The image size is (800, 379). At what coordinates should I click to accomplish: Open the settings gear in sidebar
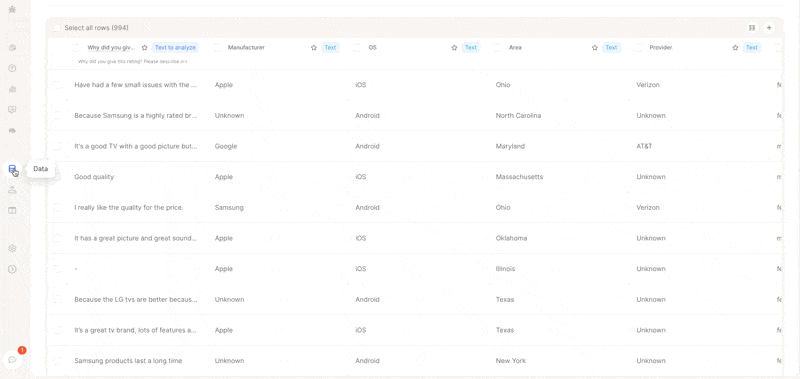12,248
